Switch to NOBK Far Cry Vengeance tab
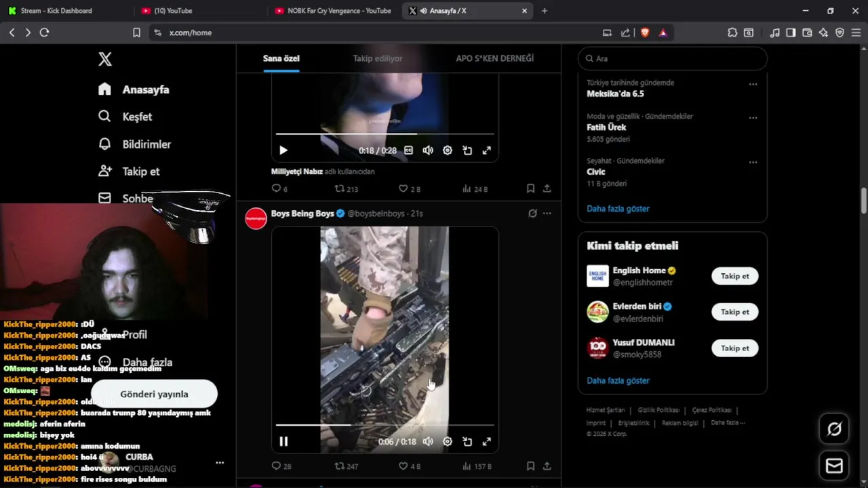 [334, 11]
